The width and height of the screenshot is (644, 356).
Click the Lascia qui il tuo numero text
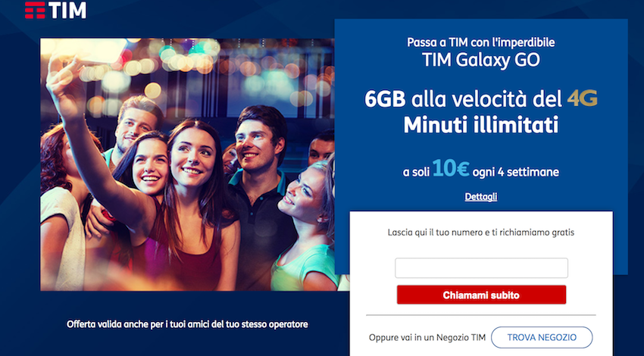click(481, 233)
